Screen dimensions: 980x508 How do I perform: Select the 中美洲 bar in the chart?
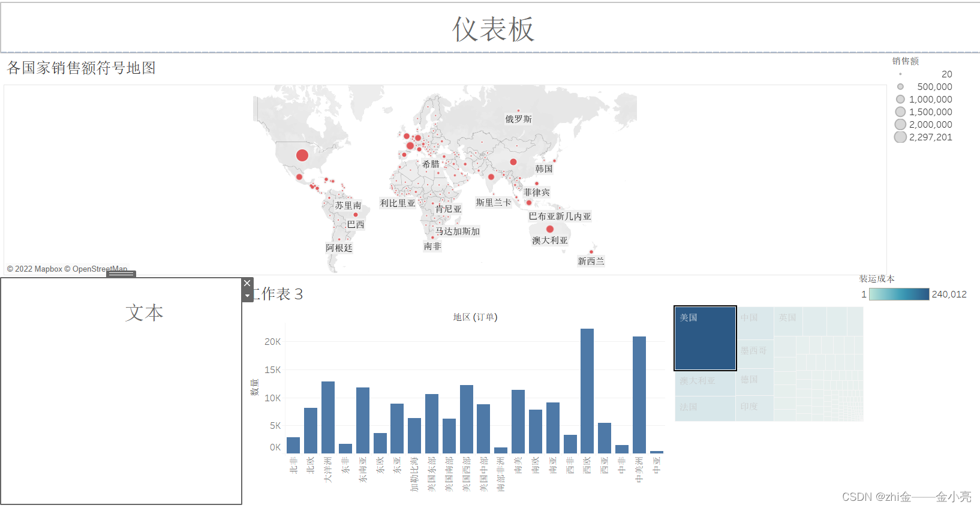[x=639, y=395]
